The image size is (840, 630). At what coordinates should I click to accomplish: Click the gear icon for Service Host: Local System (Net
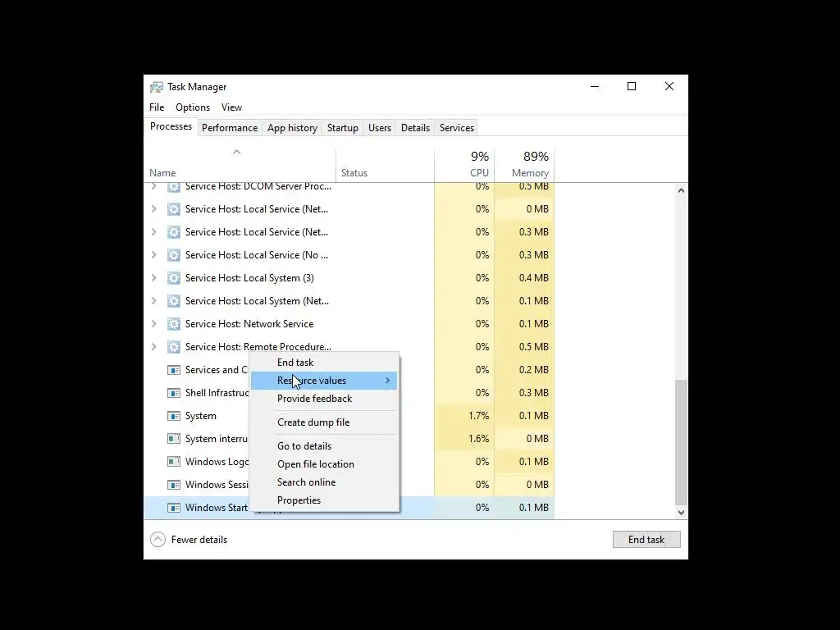tap(174, 301)
